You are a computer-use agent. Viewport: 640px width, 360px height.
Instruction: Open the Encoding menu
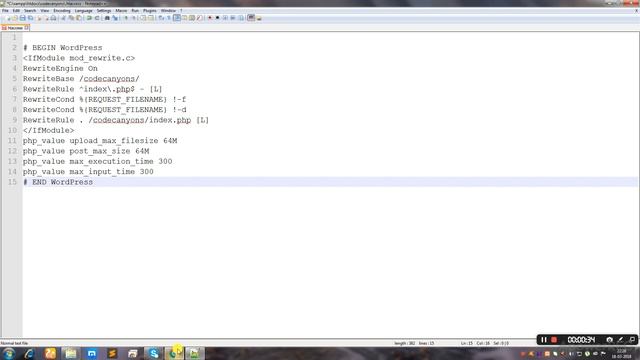62,11
